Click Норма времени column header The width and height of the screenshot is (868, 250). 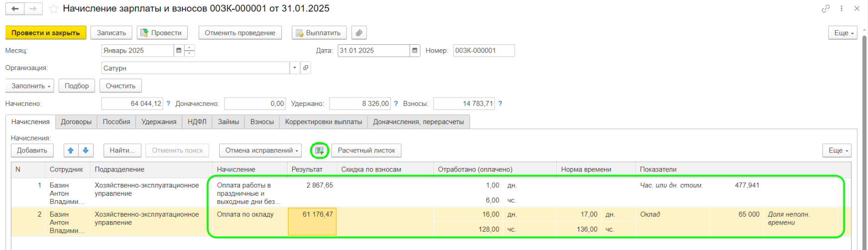click(x=596, y=169)
